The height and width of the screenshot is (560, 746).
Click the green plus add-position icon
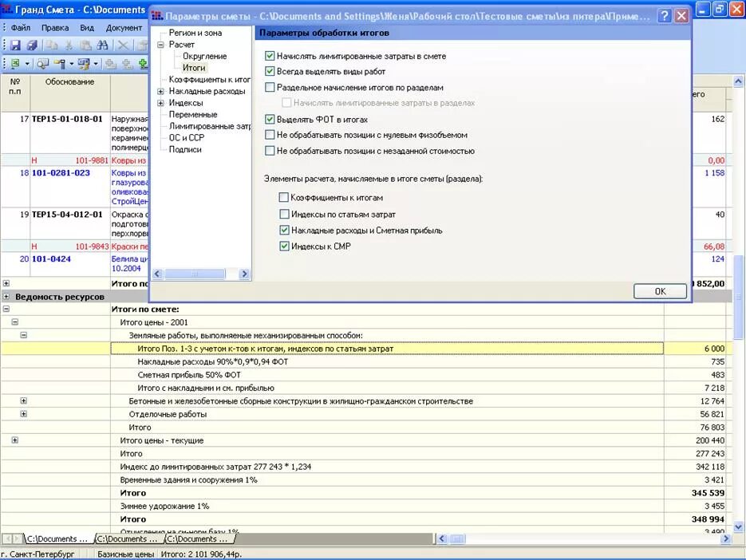coord(143,63)
